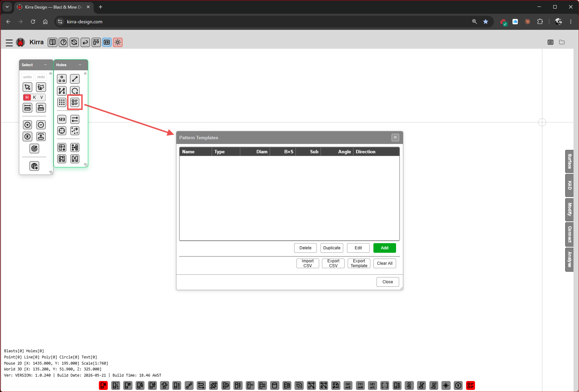
Task: Click the 123 renumber holes tool
Action: (62, 119)
